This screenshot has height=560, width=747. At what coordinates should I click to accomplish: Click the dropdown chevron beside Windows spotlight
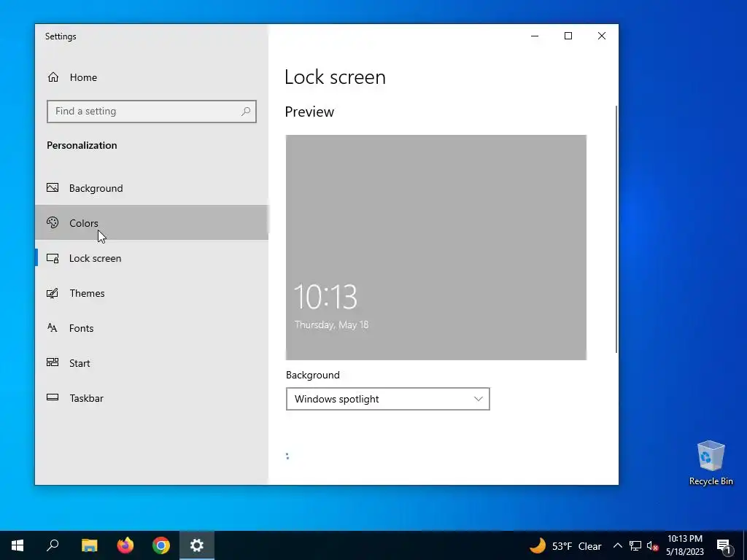[x=479, y=399]
